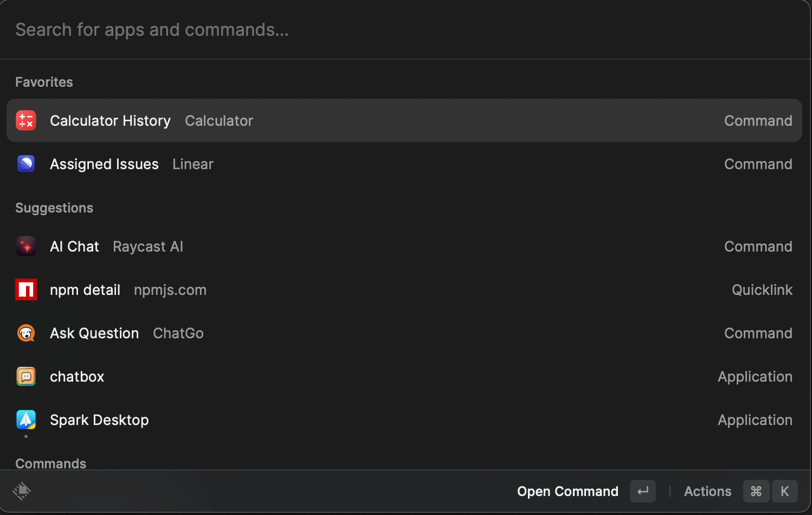Choose Ask Question from ChatGo
Image resolution: width=812 pixels, height=515 pixels.
pyautogui.click(x=404, y=333)
